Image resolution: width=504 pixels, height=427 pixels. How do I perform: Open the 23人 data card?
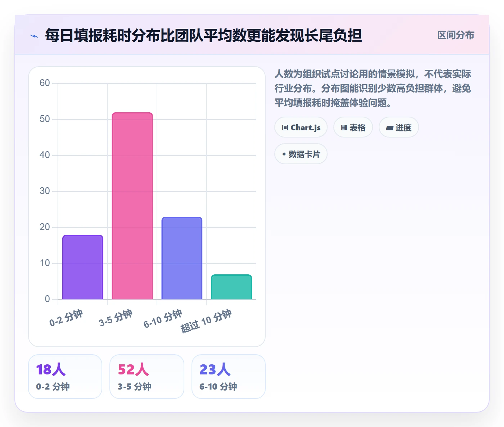coord(229,377)
